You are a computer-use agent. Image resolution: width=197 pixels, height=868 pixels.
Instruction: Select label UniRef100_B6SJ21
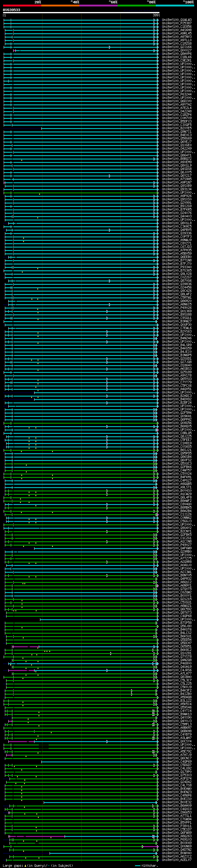click(177, 450)
